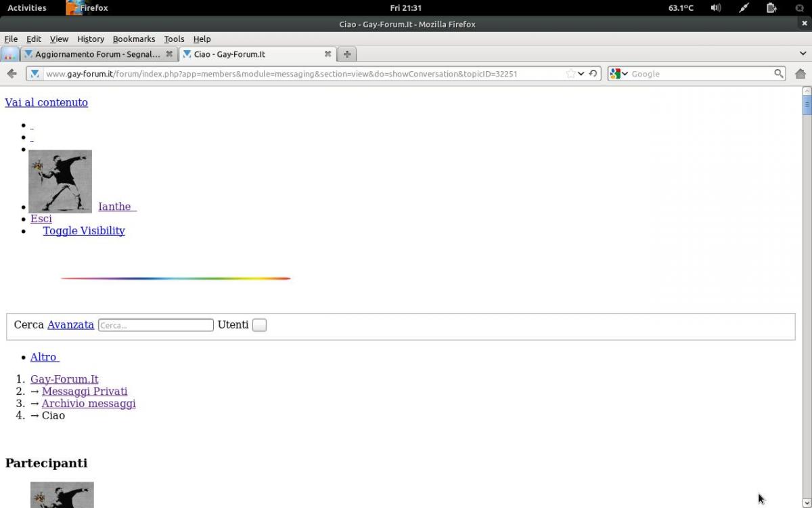This screenshot has height=508, width=812.
Task: Click the search submit button next to Utenti
Action: [259, 325]
